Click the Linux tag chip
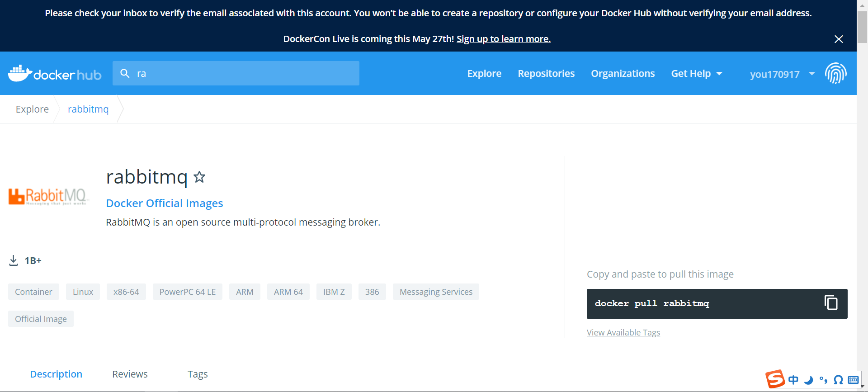 coord(83,292)
